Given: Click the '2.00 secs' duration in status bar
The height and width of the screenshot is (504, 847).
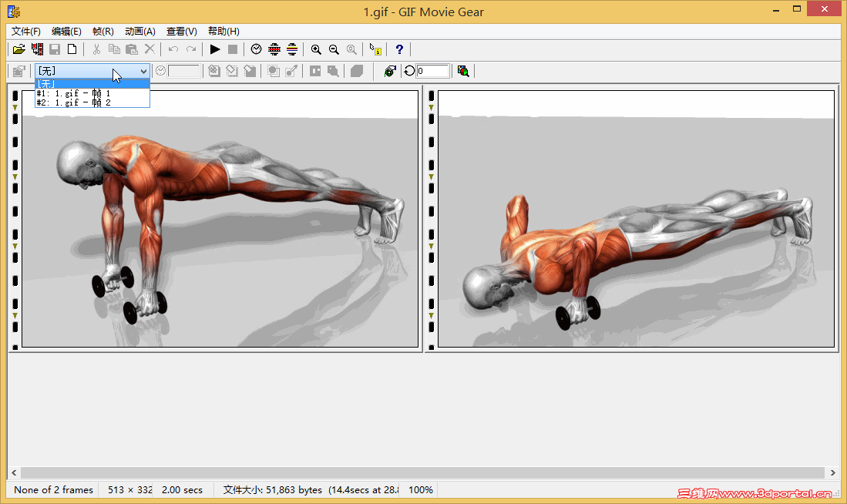Looking at the screenshot, I should click(182, 490).
